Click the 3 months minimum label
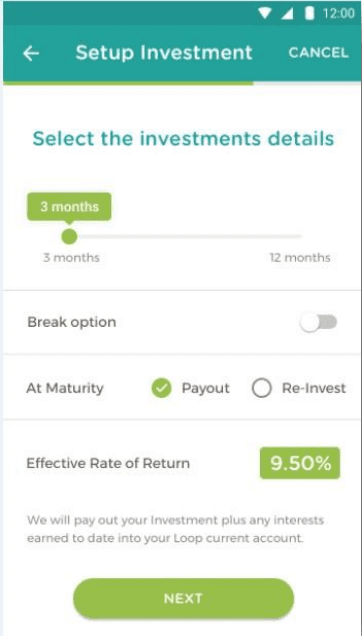The height and width of the screenshot is (636, 362). [71, 258]
